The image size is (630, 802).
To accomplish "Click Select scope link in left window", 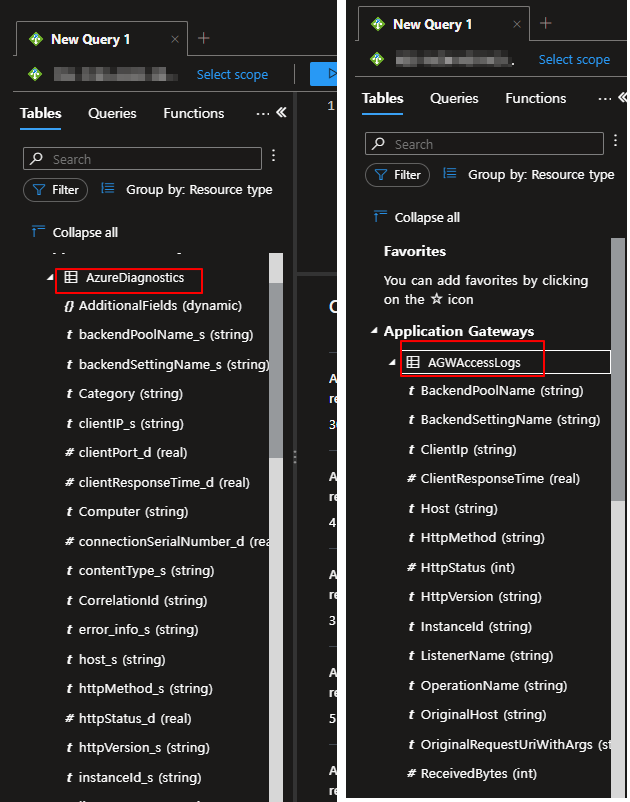I will pos(232,75).
